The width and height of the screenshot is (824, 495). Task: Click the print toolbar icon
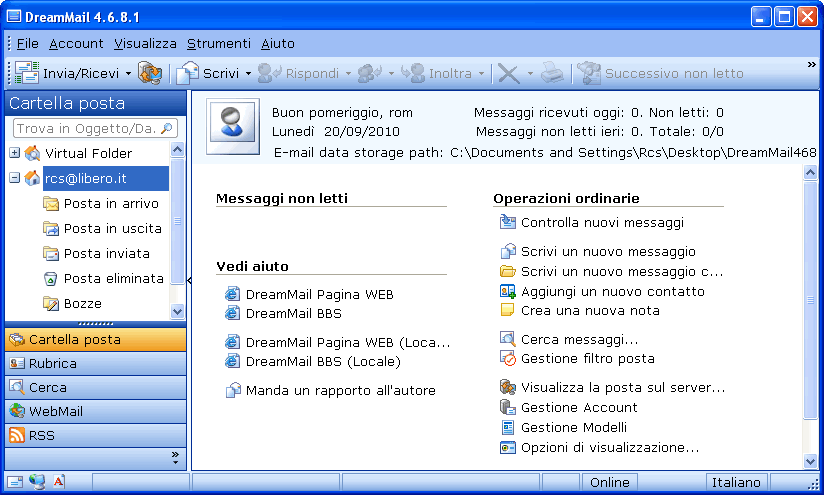click(x=552, y=73)
